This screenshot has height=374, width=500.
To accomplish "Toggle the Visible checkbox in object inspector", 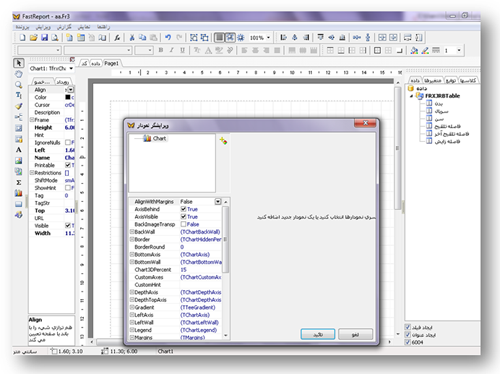I will [68, 226].
